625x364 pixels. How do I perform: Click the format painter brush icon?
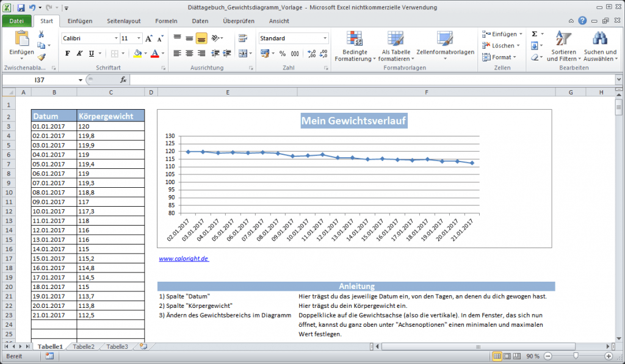pos(41,57)
